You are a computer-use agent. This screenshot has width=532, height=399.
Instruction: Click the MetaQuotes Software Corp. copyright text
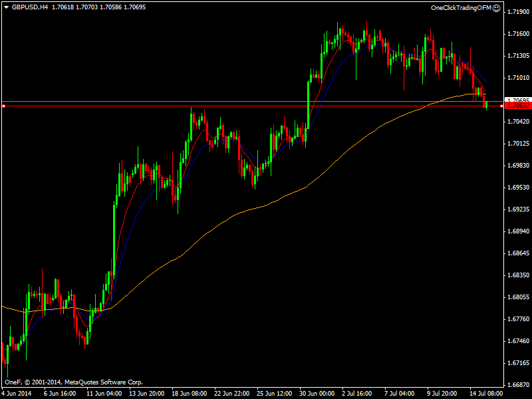pyautogui.click(x=104, y=382)
